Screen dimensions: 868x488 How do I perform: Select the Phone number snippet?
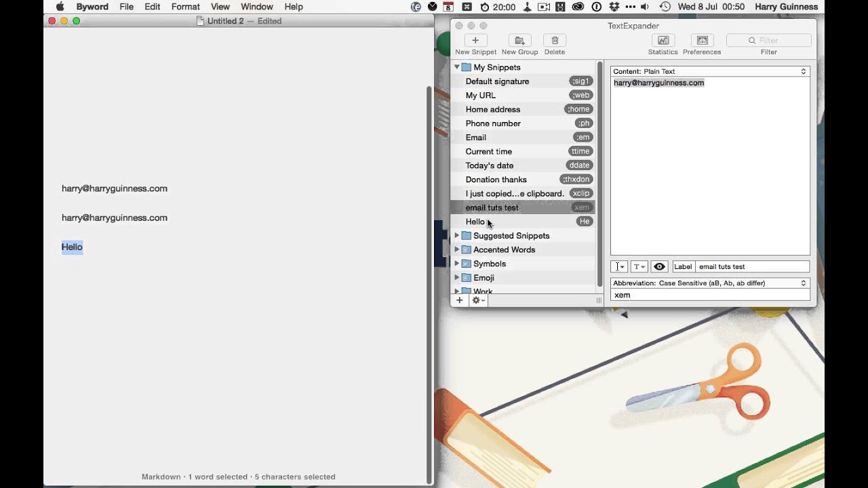(x=523, y=123)
